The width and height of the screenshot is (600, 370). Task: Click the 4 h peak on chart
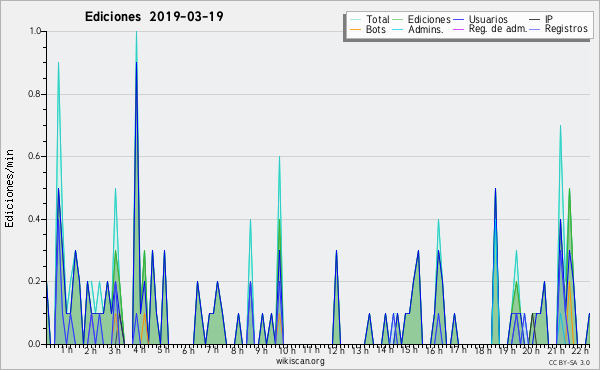137,33
